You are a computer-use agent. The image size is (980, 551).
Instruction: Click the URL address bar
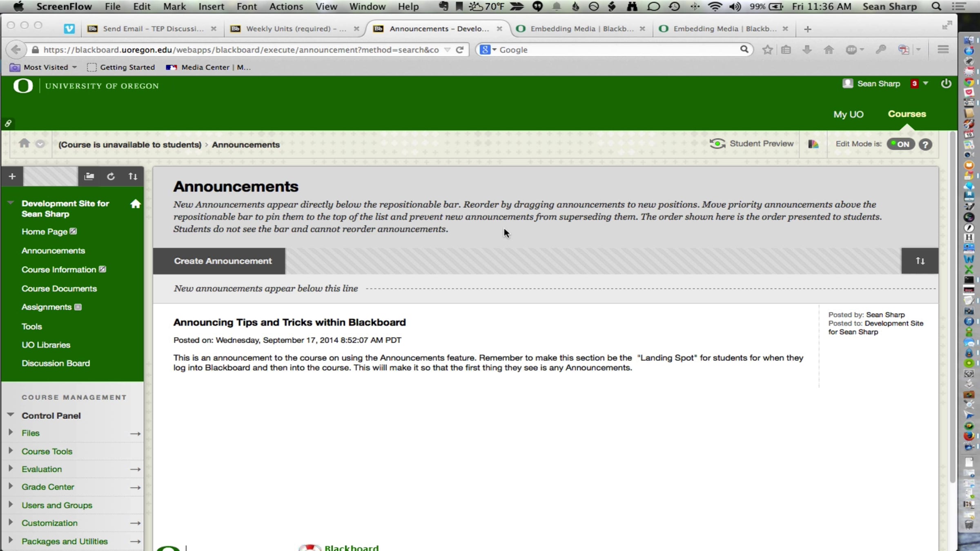[241, 50]
